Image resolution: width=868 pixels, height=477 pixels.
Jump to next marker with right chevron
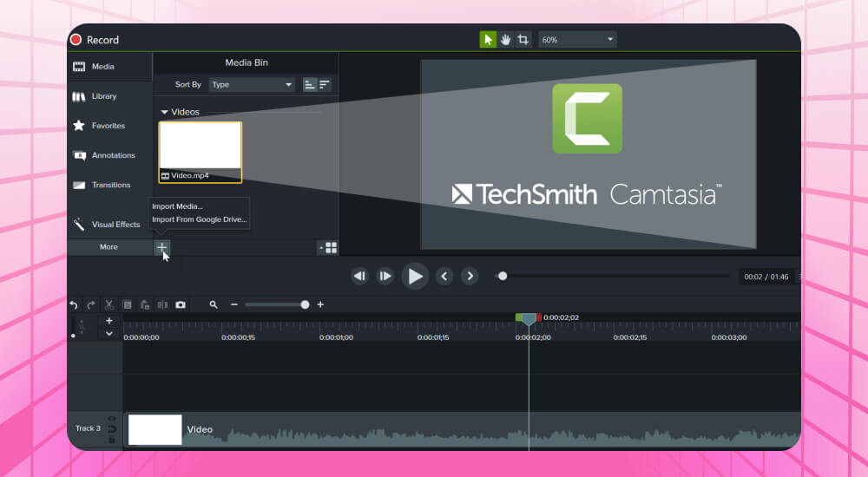[x=470, y=276]
